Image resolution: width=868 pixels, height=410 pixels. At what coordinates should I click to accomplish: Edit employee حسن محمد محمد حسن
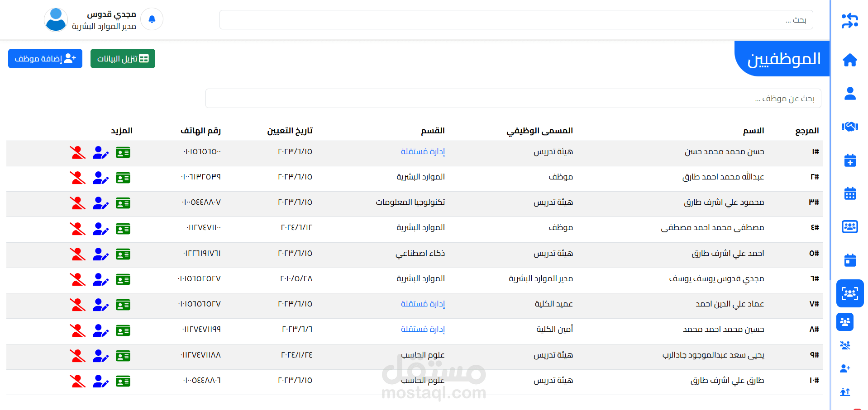(100, 153)
